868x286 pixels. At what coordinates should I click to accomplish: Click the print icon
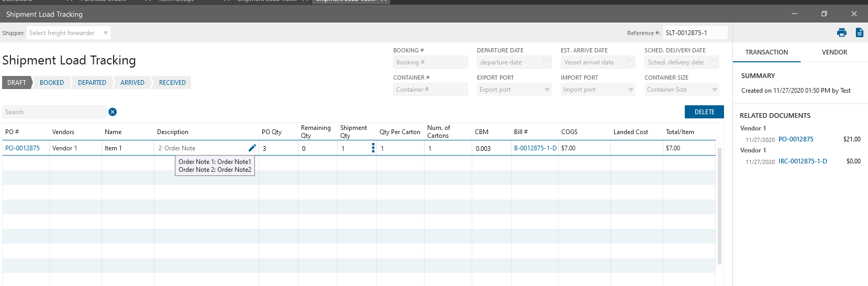tap(842, 32)
